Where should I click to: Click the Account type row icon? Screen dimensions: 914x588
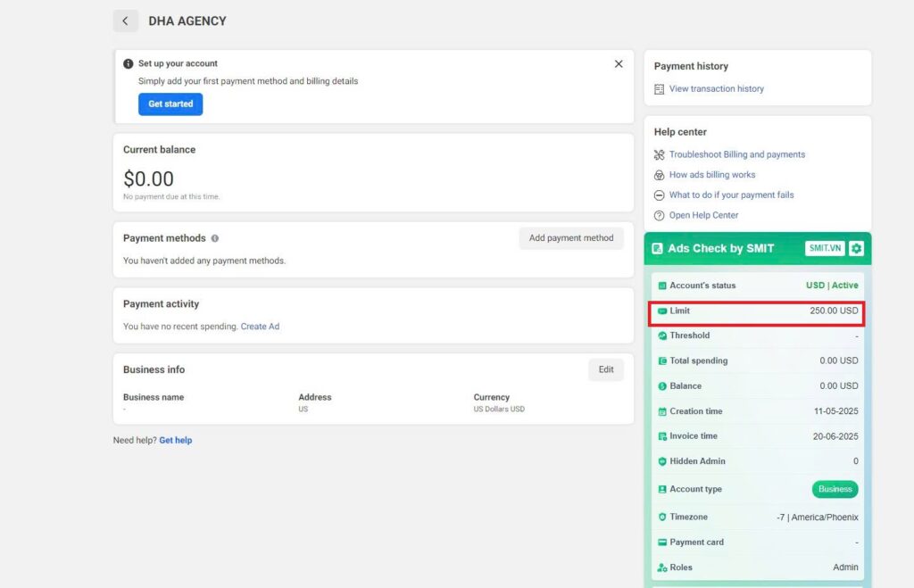pos(662,490)
